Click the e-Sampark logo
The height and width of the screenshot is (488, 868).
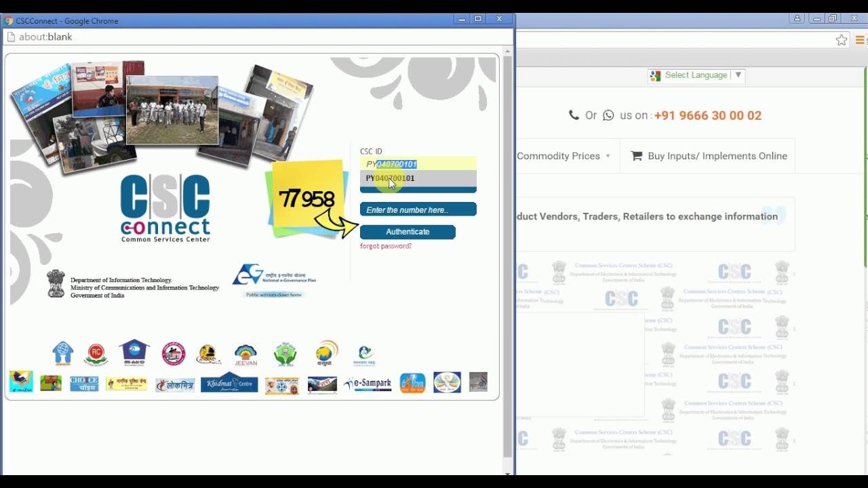pyautogui.click(x=368, y=384)
